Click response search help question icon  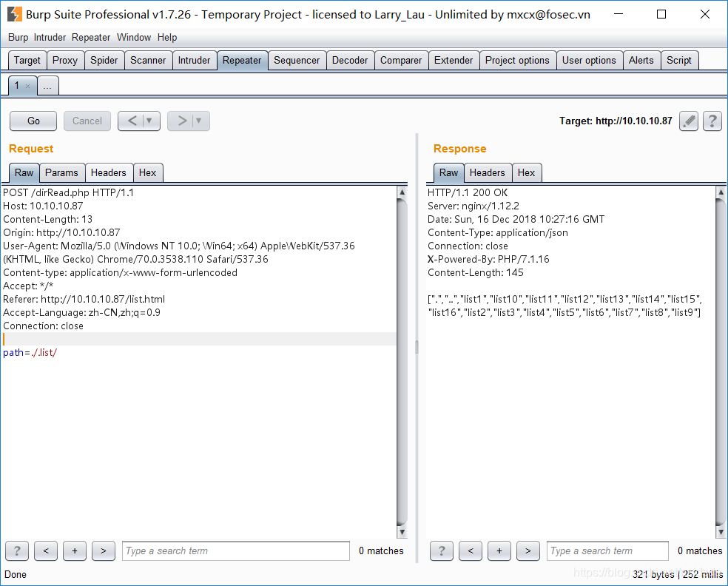coord(442,550)
